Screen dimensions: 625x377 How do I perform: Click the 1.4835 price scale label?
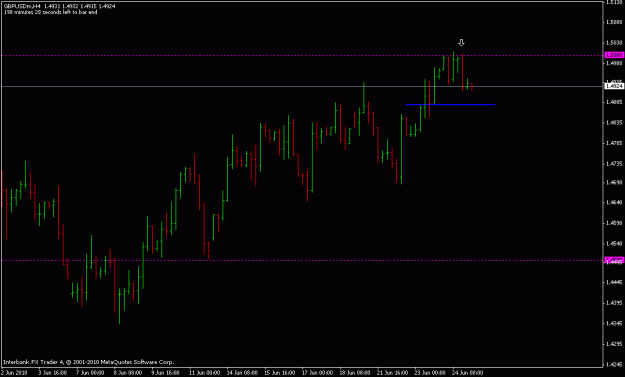click(614, 123)
